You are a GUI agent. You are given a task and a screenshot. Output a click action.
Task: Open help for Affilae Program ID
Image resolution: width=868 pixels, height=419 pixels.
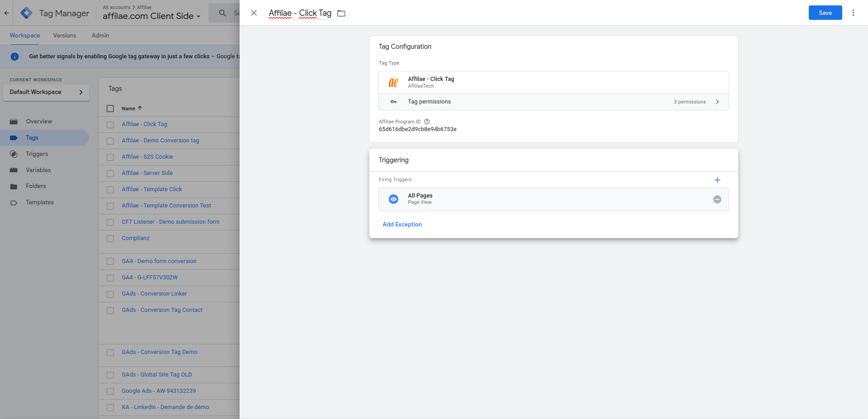pyautogui.click(x=427, y=122)
